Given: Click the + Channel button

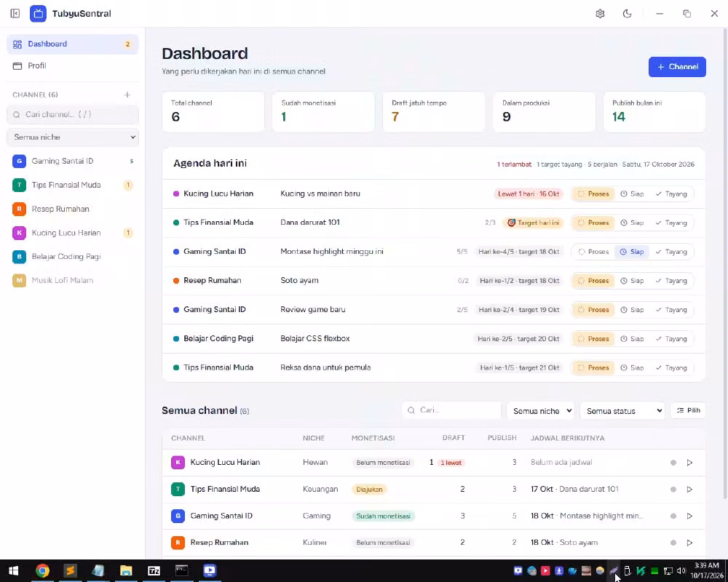Looking at the screenshot, I should (677, 67).
